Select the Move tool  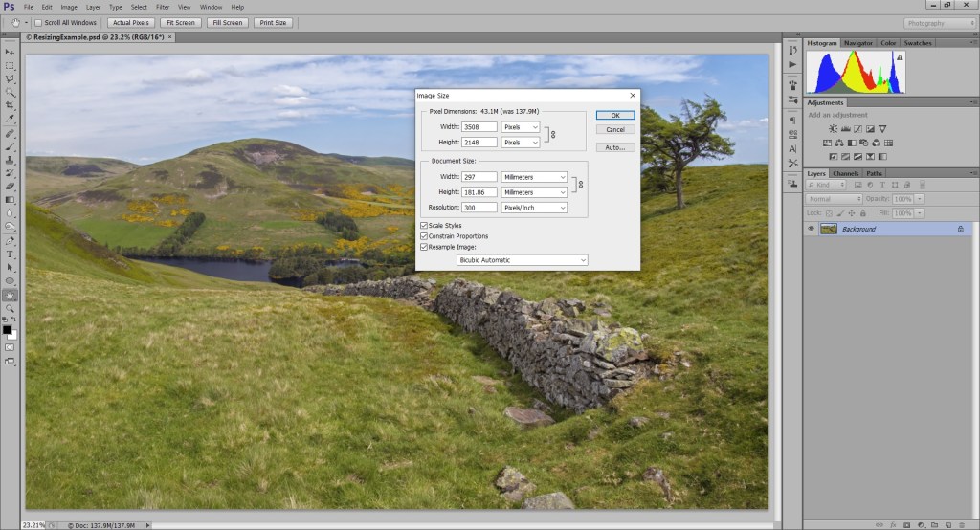[x=10, y=53]
